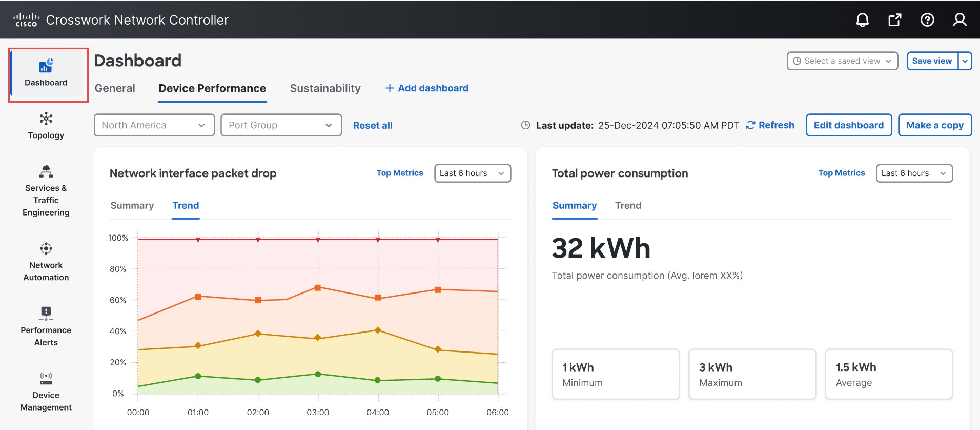Open Services & Traffic Engineering section
980x430 pixels.
(46, 192)
